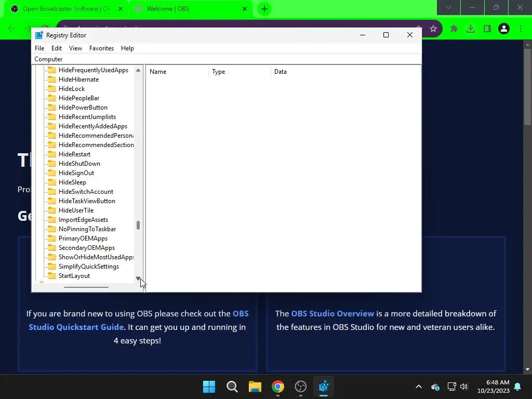Select the HideHibernate key
Image resolution: width=532 pixels, height=399 pixels.
coord(79,79)
